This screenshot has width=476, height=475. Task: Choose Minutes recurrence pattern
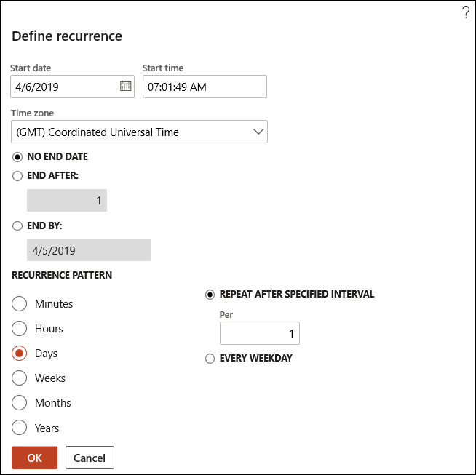pyautogui.click(x=20, y=304)
